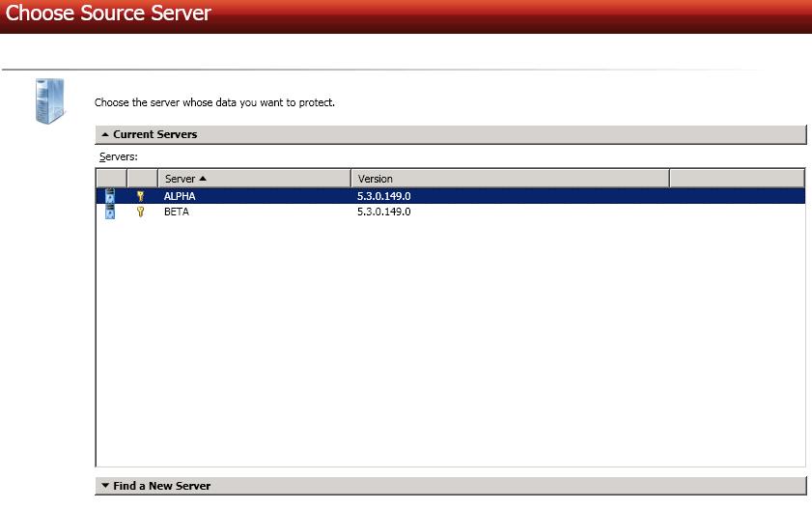This screenshot has height=509, width=812.
Task: Click ALPHA's version number 5.3.0.149.0
Action: point(383,196)
